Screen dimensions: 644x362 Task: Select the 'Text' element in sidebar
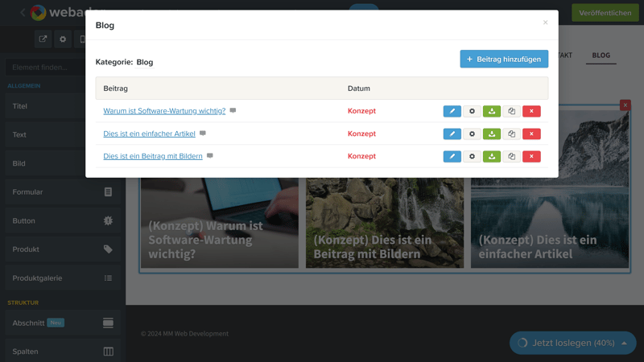pyautogui.click(x=45, y=134)
